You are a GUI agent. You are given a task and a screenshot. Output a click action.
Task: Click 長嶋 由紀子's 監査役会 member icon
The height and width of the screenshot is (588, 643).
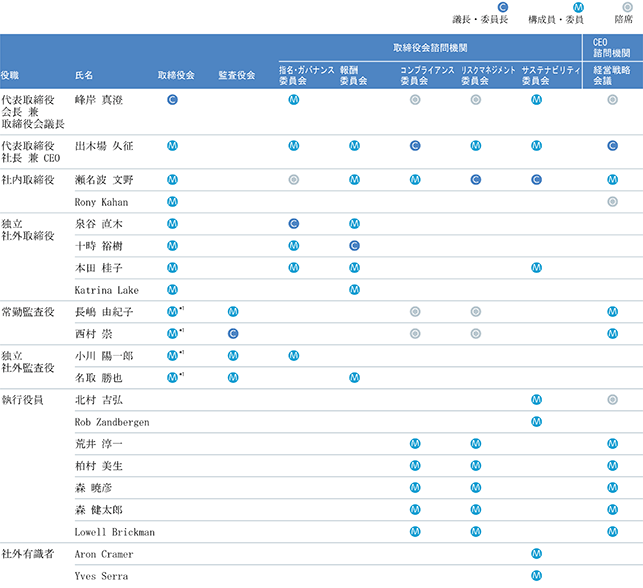click(233, 312)
